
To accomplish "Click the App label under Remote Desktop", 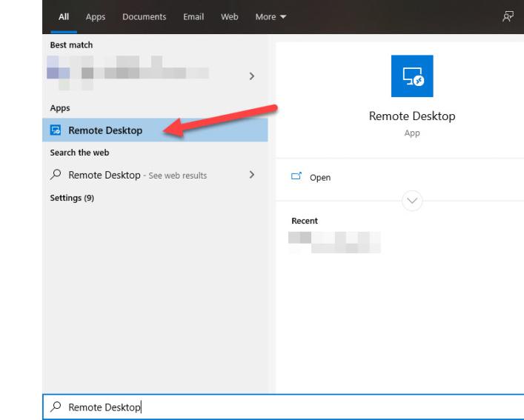I will coord(412,133).
